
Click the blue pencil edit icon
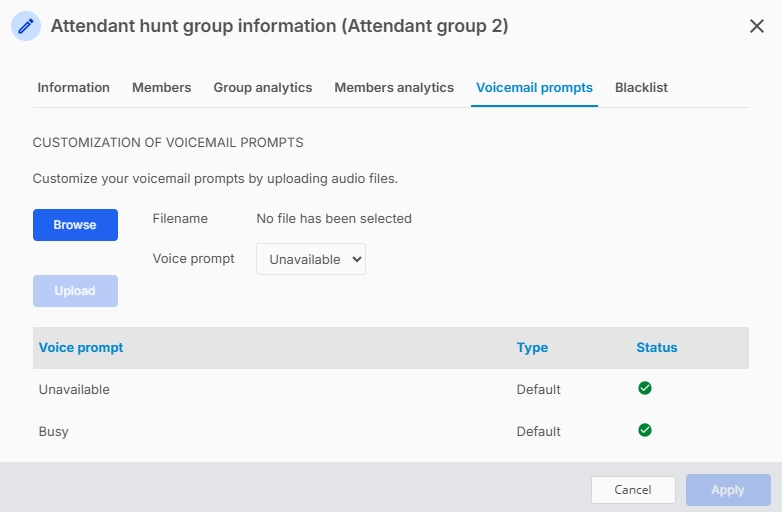tap(26, 26)
